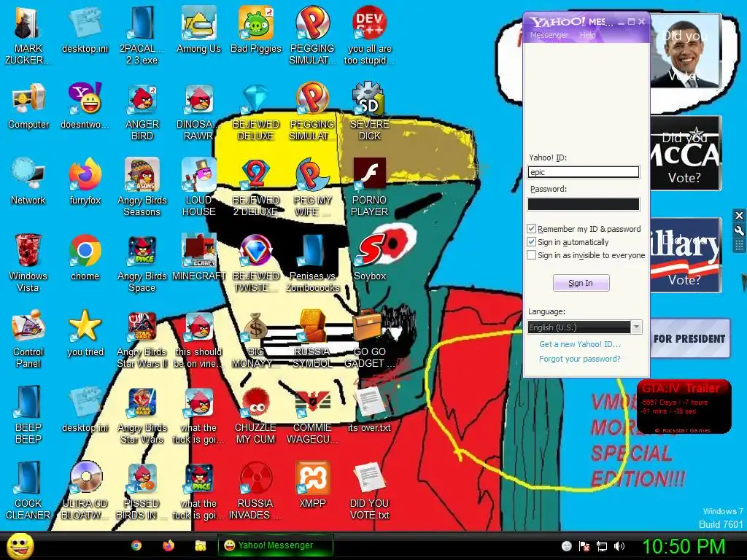Open the Soybox desktop shortcut
Screen dimensions: 747x560
pos(370,257)
